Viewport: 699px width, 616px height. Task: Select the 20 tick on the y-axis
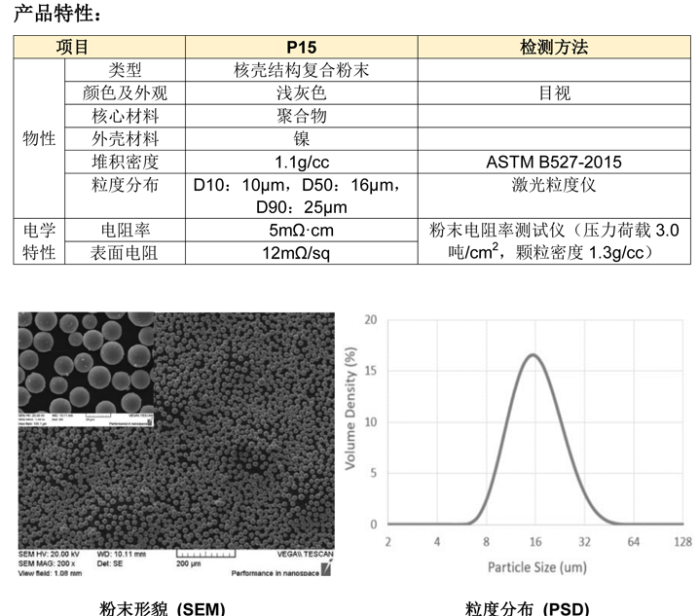pyautogui.click(x=369, y=319)
